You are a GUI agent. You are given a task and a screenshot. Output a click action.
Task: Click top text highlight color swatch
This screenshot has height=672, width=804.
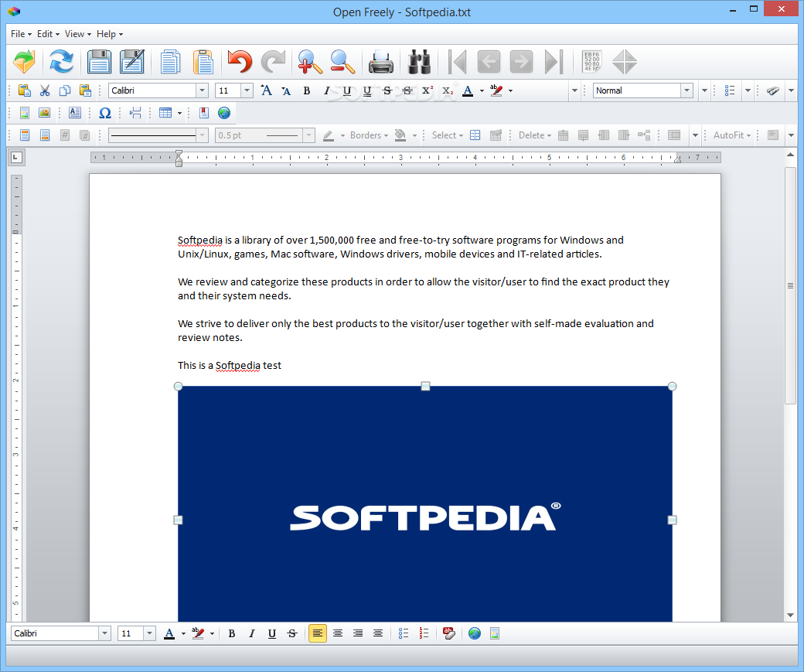coord(496,90)
